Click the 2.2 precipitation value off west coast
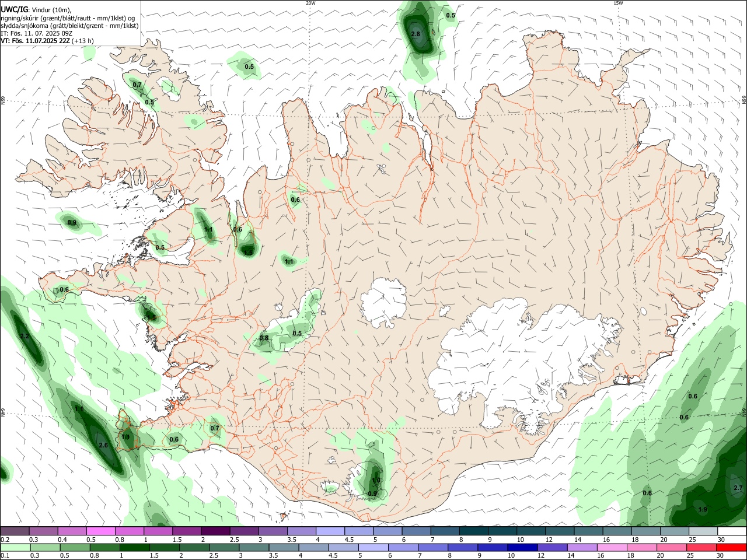The width and height of the screenshot is (747, 560). click(x=25, y=337)
